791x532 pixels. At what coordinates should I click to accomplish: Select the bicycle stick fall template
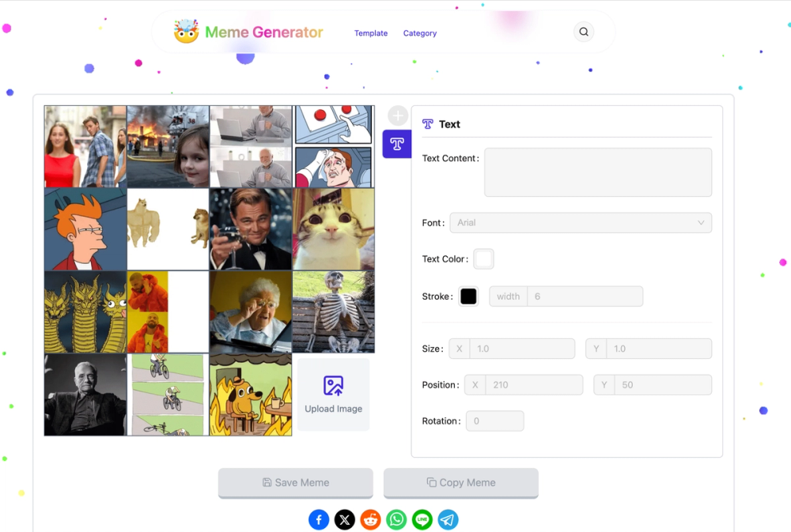(x=168, y=394)
